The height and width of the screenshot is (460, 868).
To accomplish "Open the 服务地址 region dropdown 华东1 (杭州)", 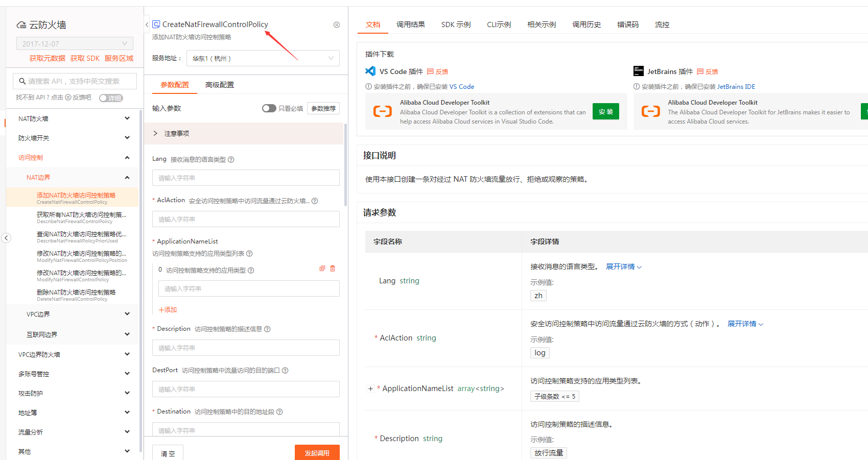I will tap(263, 58).
